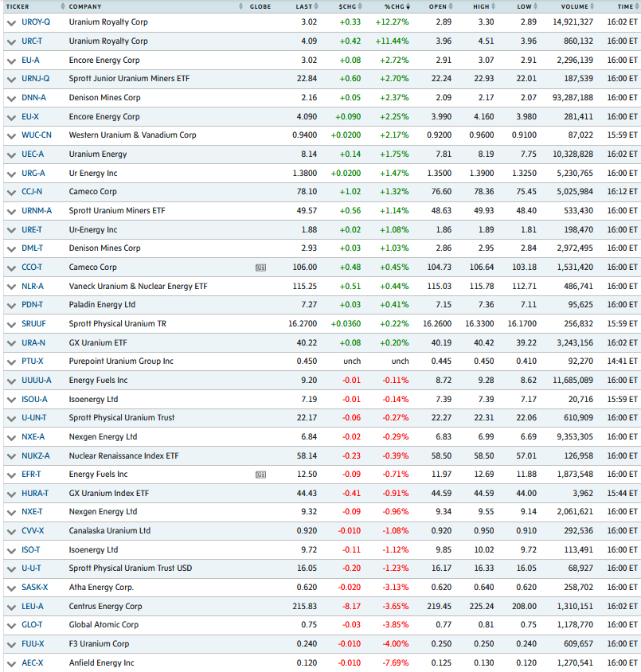Image resolution: width=641 pixels, height=672 pixels.
Task: Expand the DNN-A row details
Action: (12, 99)
